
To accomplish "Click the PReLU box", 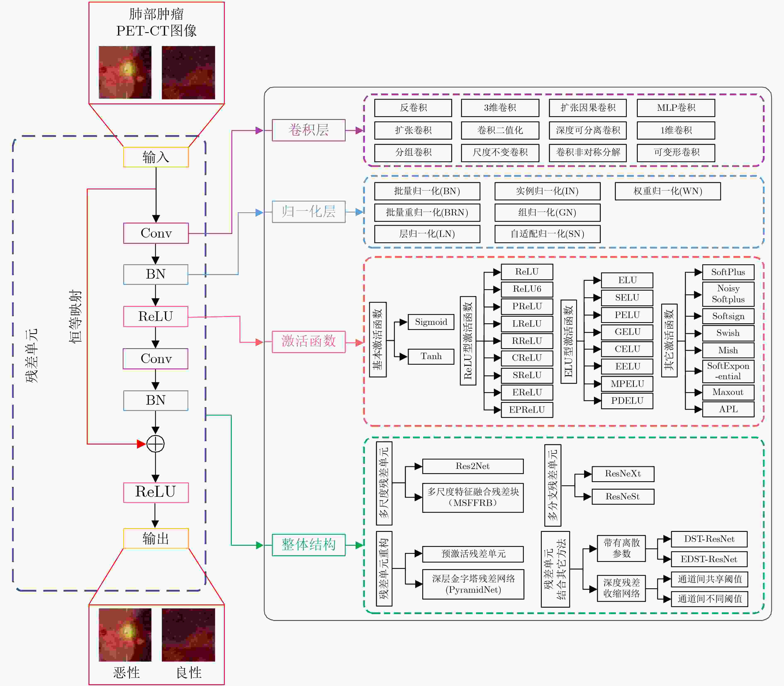I will point(527,306).
